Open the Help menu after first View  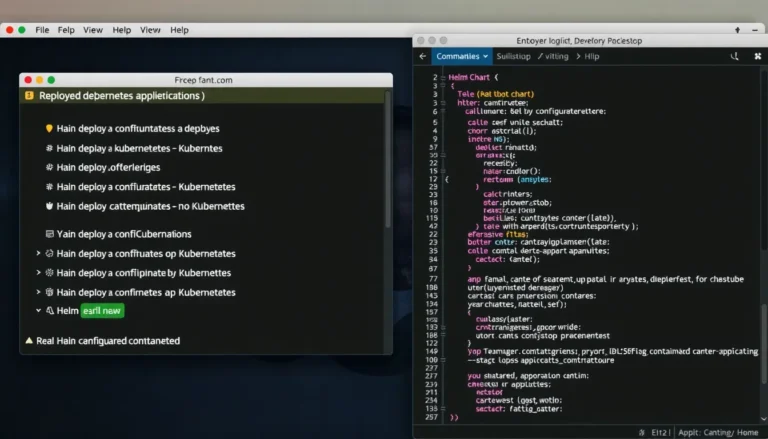(121, 30)
